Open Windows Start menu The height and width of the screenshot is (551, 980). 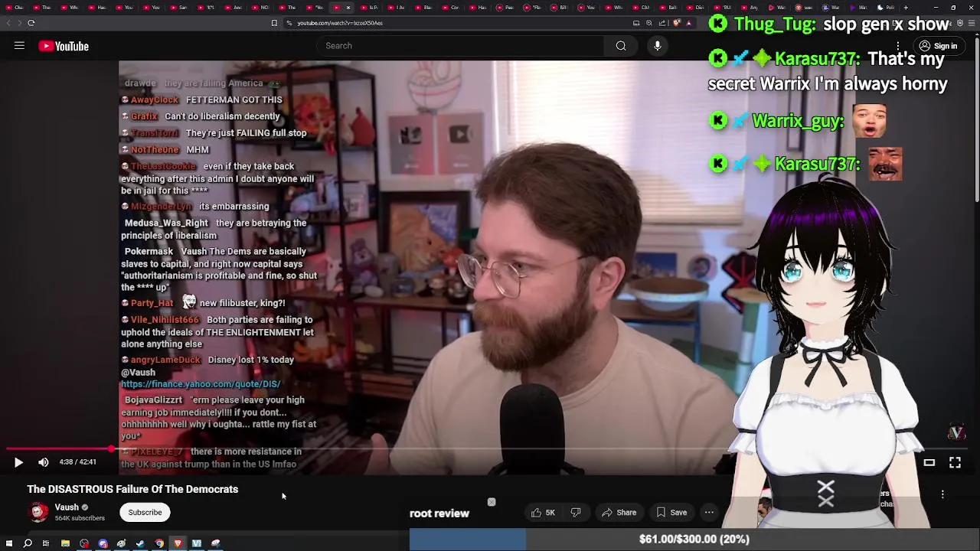(9, 543)
